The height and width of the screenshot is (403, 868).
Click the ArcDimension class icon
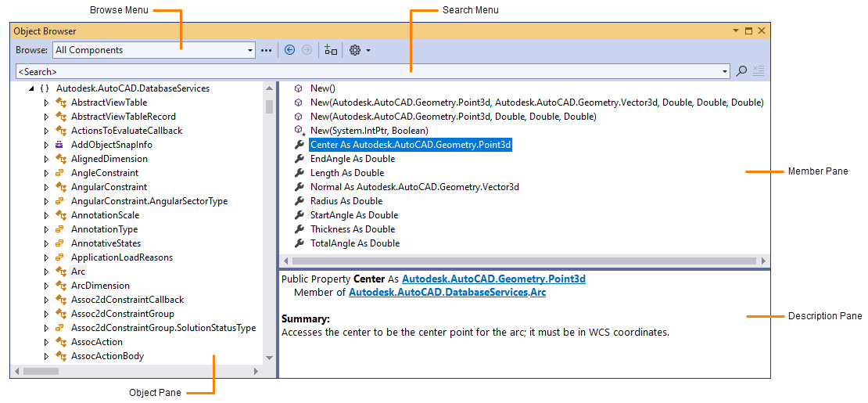(x=60, y=286)
